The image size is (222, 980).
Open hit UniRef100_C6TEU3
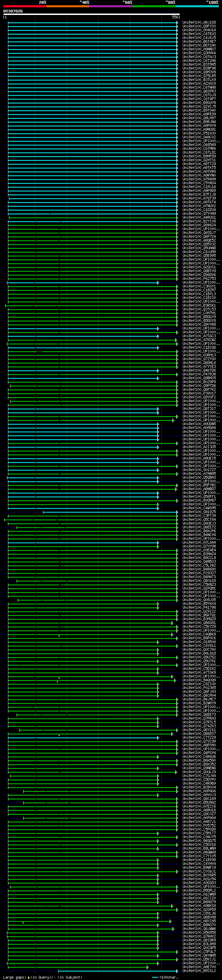click(x=199, y=34)
